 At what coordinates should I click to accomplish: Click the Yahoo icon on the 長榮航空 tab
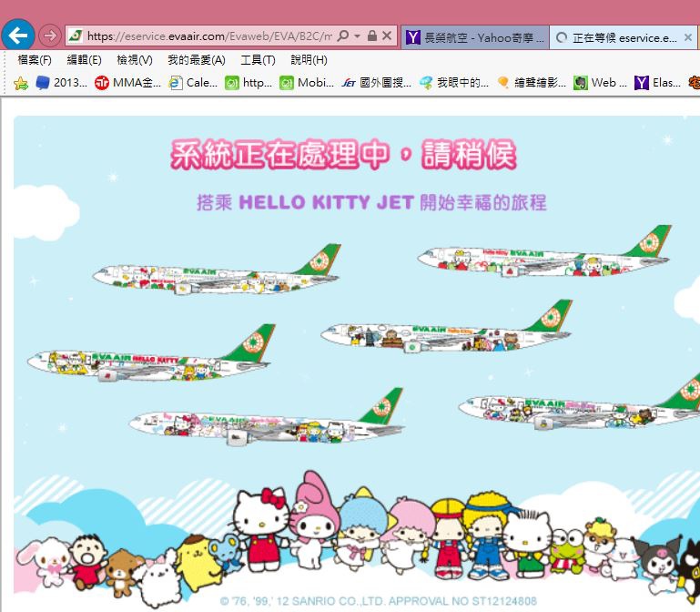tap(413, 37)
